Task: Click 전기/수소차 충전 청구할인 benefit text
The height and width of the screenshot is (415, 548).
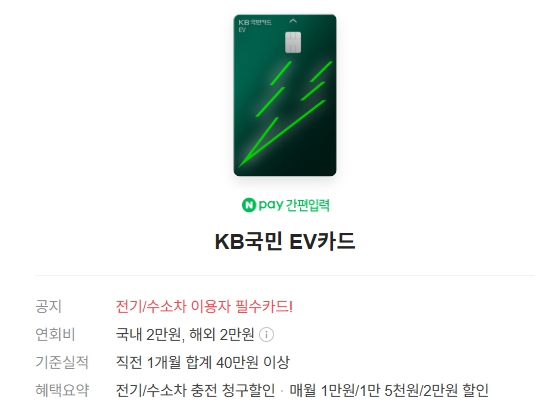Action: pos(195,390)
